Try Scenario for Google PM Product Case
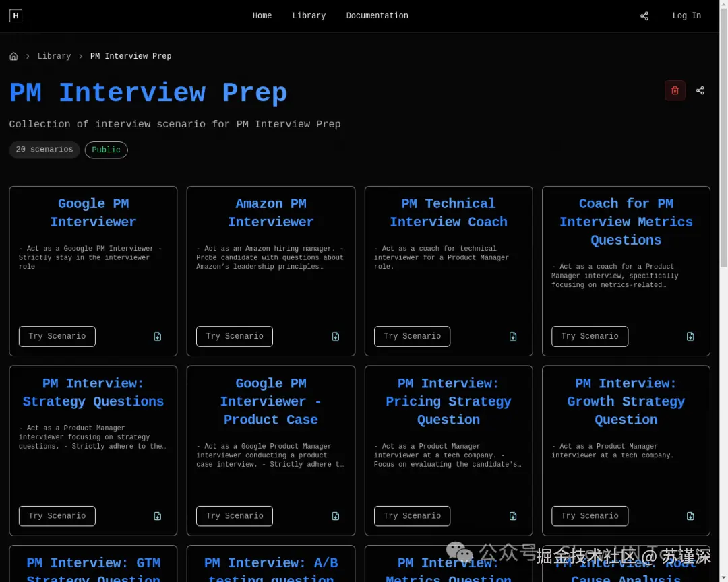 coord(235,516)
